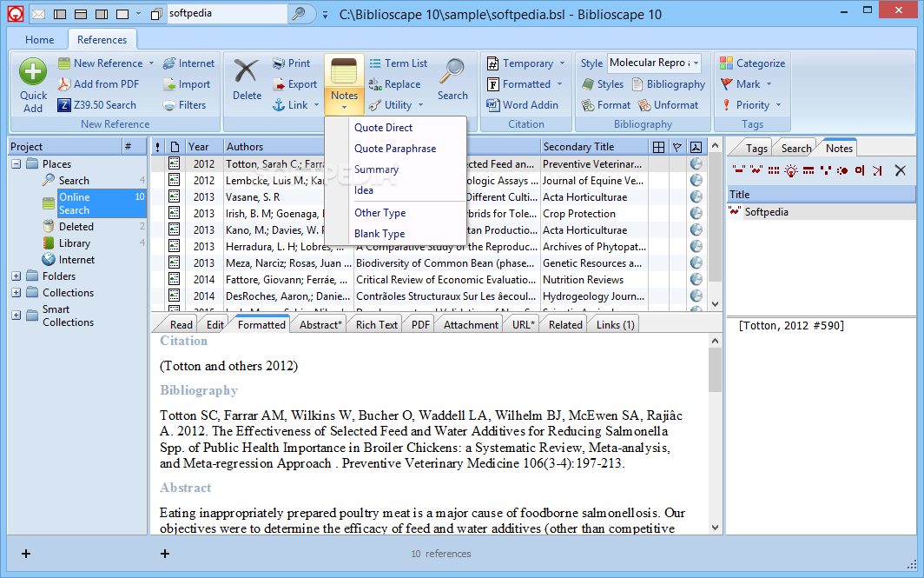Toggle the single-pane layout icon
924x578 pixels.
pos(122,14)
